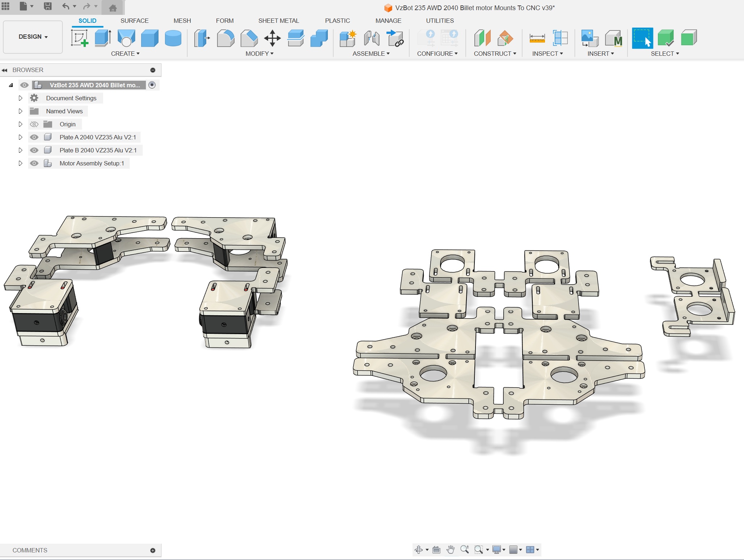Image resolution: width=744 pixels, height=560 pixels.
Task: Show the hidden Origin folder
Action: pyautogui.click(x=34, y=124)
